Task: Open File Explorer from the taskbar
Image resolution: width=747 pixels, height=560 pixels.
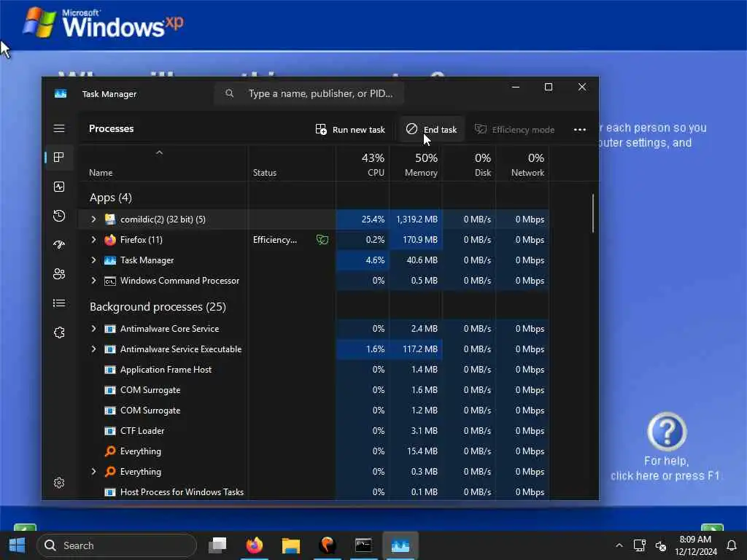Action: coord(290,545)
